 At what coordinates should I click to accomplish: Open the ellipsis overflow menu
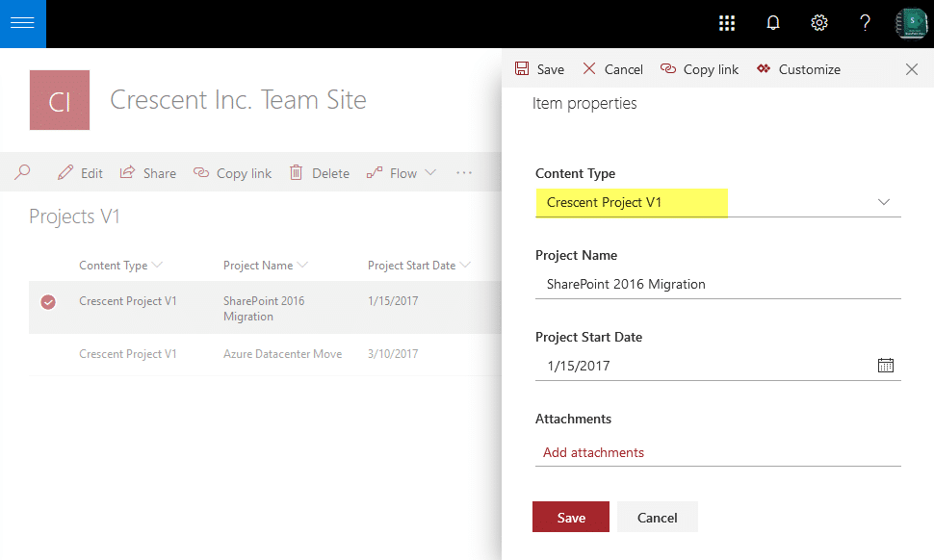pos(463,173)
